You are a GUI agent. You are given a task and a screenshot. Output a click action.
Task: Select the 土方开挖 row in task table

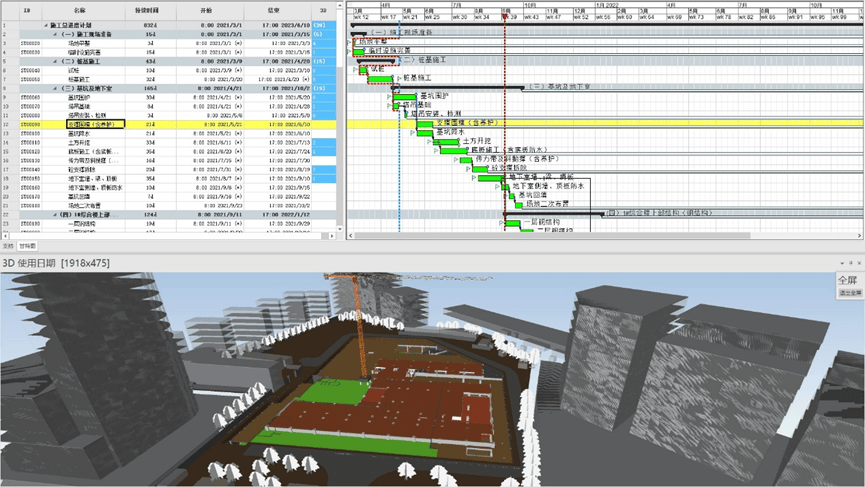point(168,142)
